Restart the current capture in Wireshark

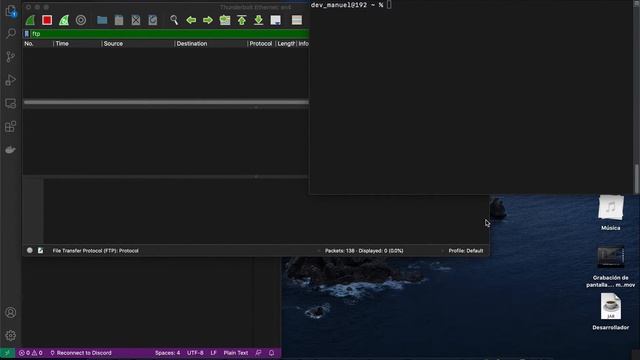[64, 20]
